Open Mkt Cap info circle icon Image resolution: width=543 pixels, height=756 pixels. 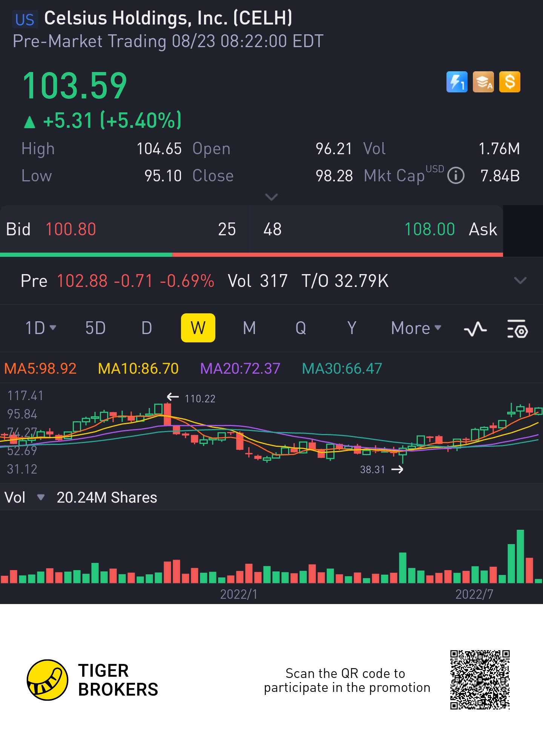[456, 176]
